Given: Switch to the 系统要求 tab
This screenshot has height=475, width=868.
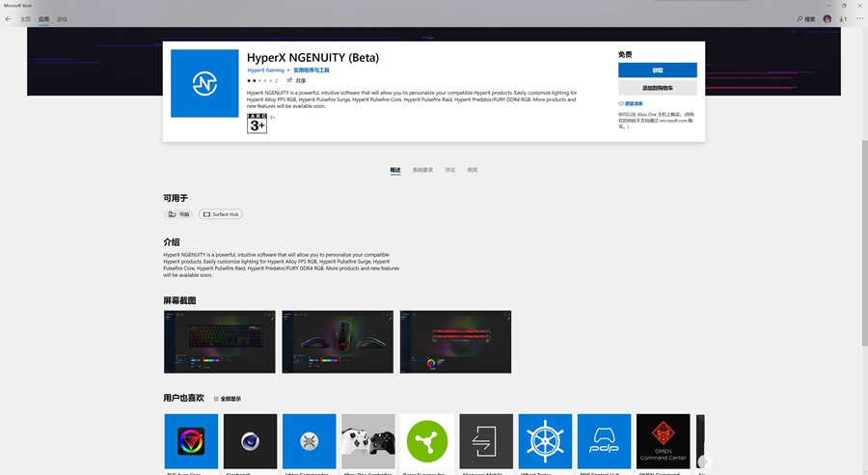Looking at the screenshot, I should click(x=422, y=170).
